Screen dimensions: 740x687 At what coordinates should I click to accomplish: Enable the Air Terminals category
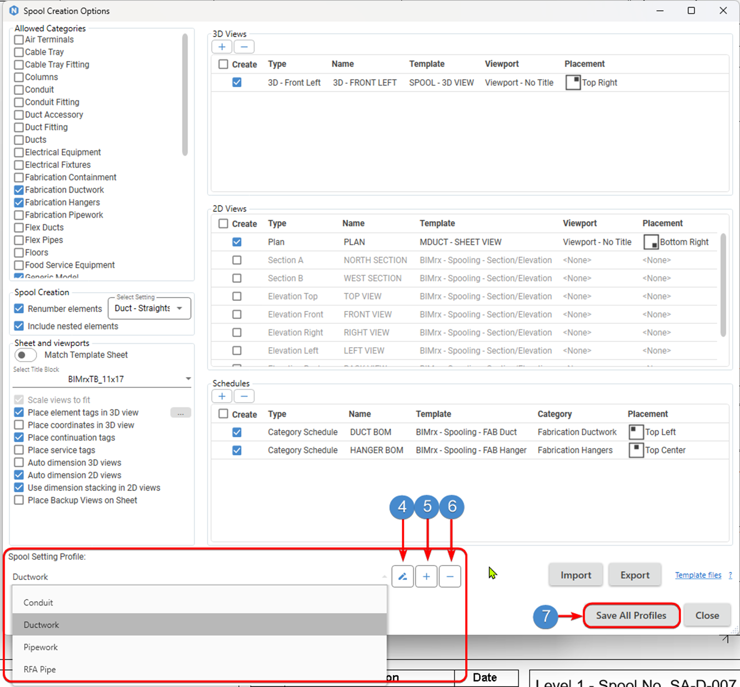(19, 40)
